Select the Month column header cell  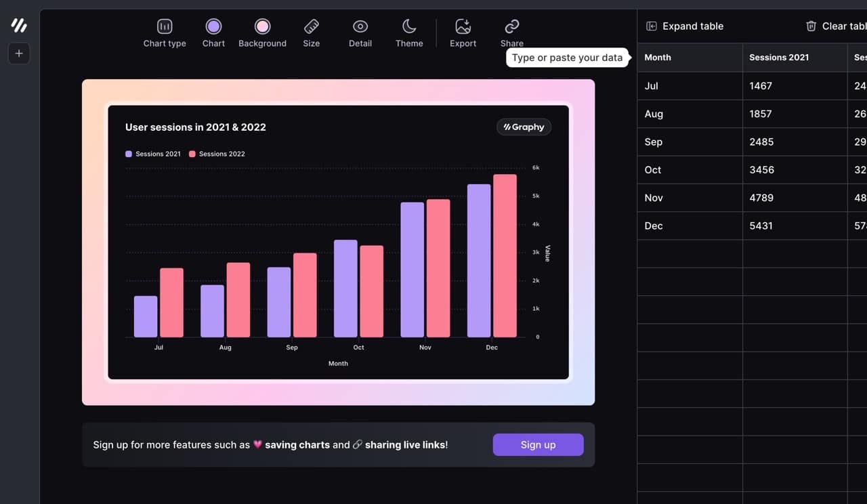click(x=690, y=58)
